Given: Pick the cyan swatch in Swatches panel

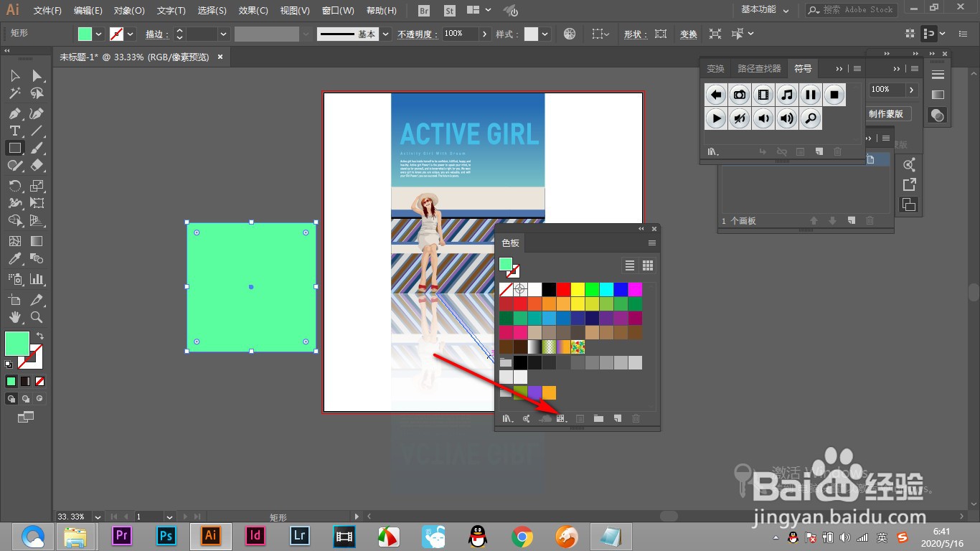Looking at the screenshot, I should click(x=607, y=290).
